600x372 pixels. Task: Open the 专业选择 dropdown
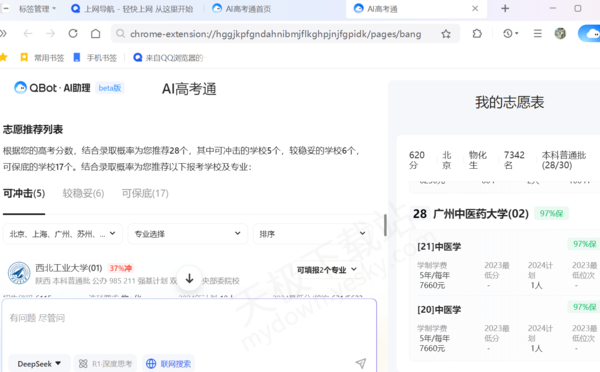tap(188, 234)
